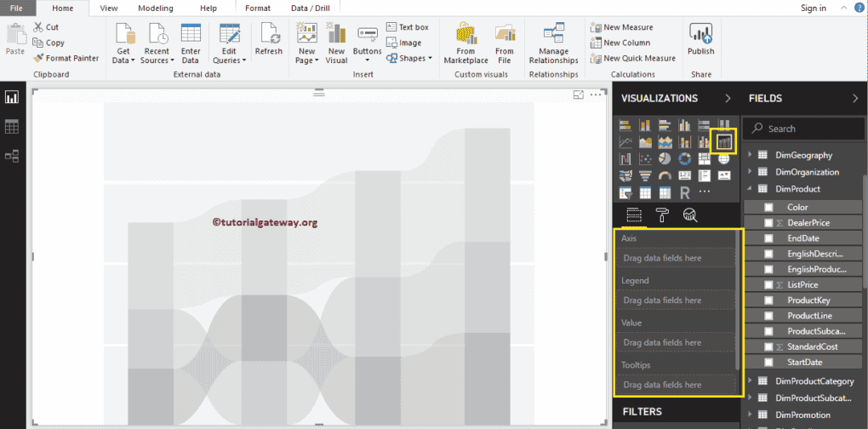Open Manage Relationships
This screenshot has height=429, width=868.
554,44
